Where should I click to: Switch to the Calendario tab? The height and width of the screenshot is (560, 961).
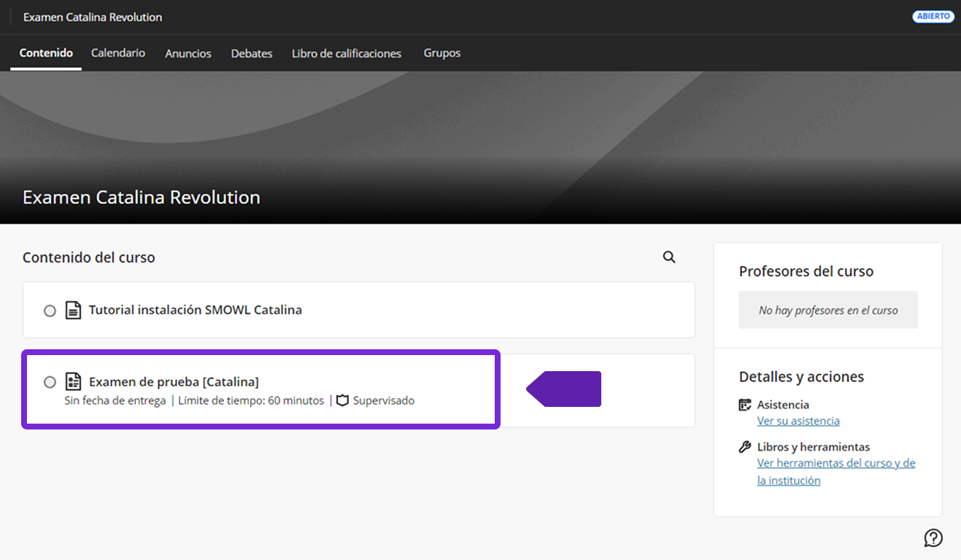(118, 53)
